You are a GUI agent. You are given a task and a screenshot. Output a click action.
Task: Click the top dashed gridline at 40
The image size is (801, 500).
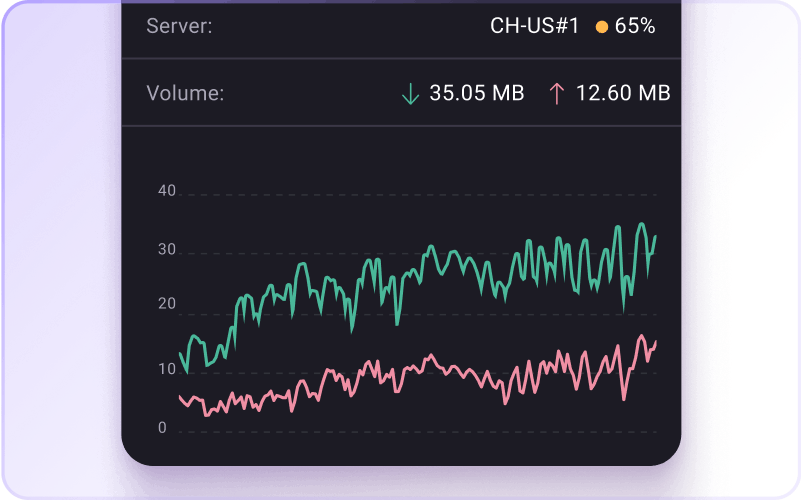coord(420,195)
